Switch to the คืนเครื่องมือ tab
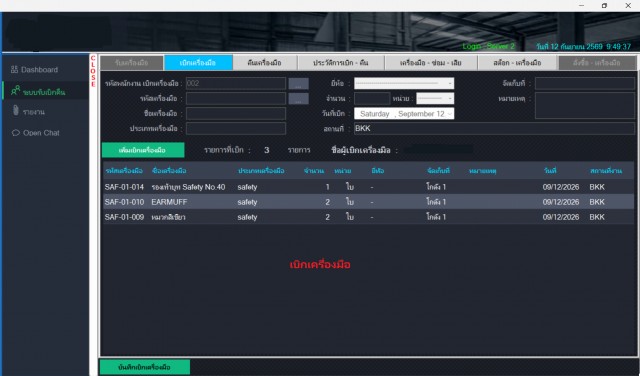640x376 pixels. point(264,63)
